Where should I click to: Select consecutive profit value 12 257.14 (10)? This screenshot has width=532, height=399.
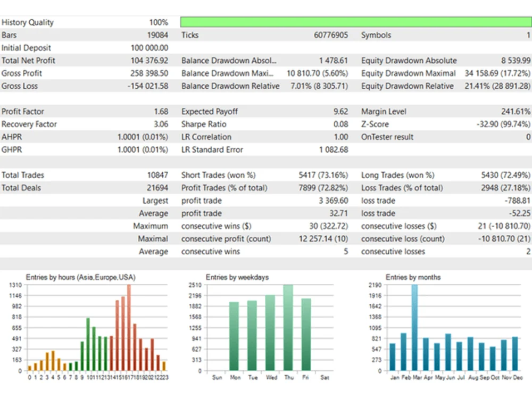pos(323,238)
